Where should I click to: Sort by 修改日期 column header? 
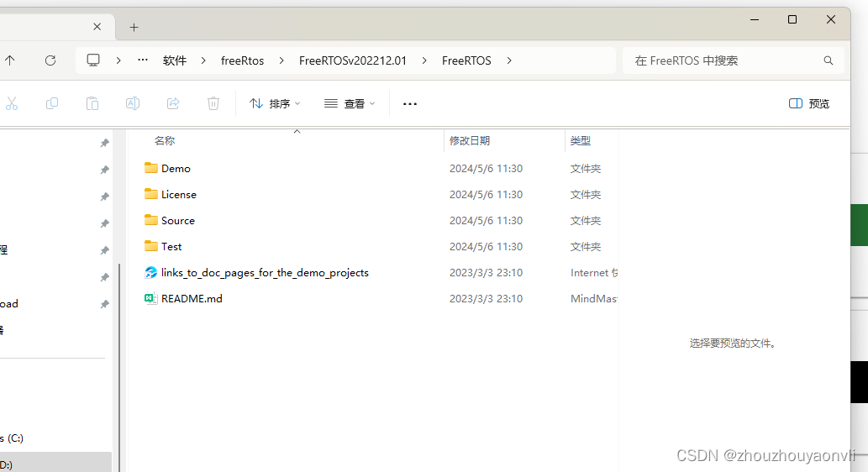tap(470, 140)
